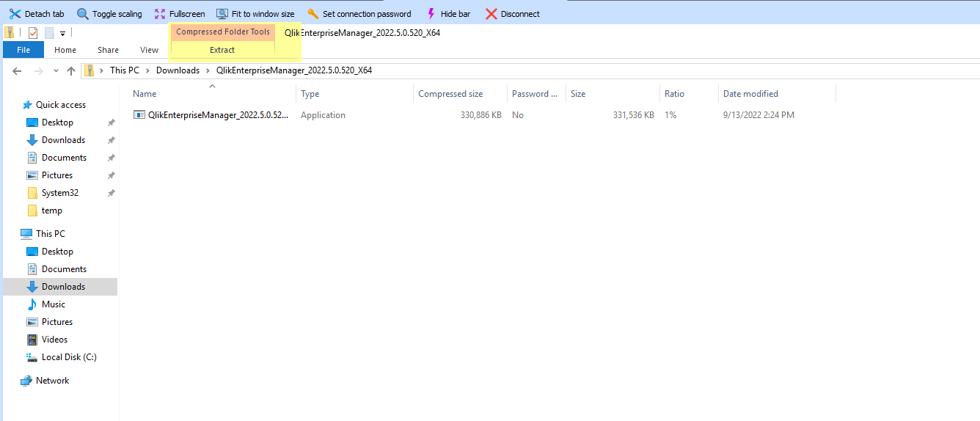Click the pin icon next to System32

pyautogui.click(x=111, y=193)
